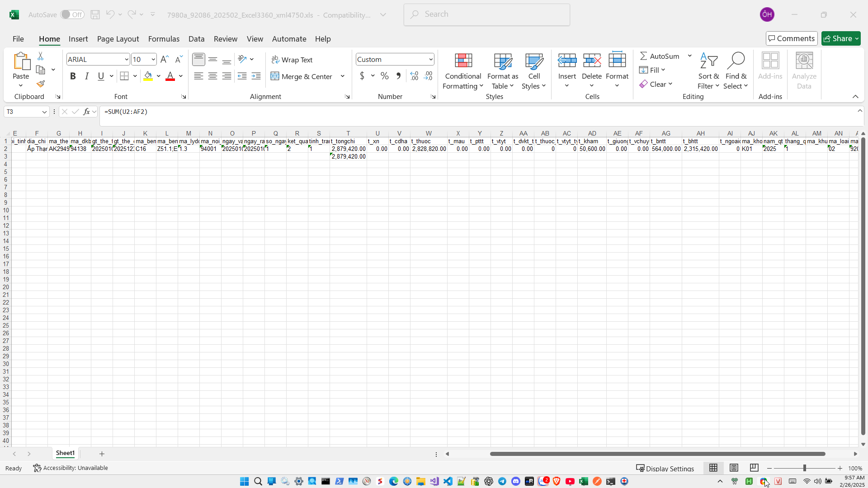Click the Wrap Text button

(x=292, y=60)
